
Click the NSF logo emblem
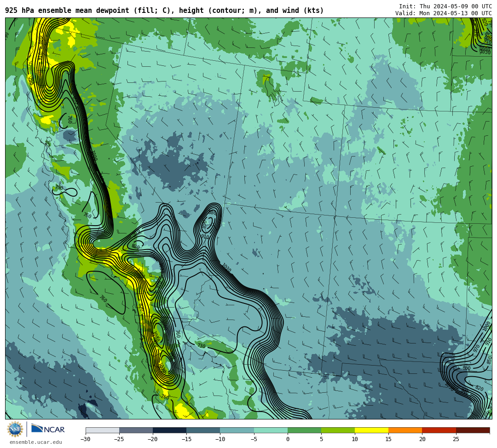(x=15, y=429)
